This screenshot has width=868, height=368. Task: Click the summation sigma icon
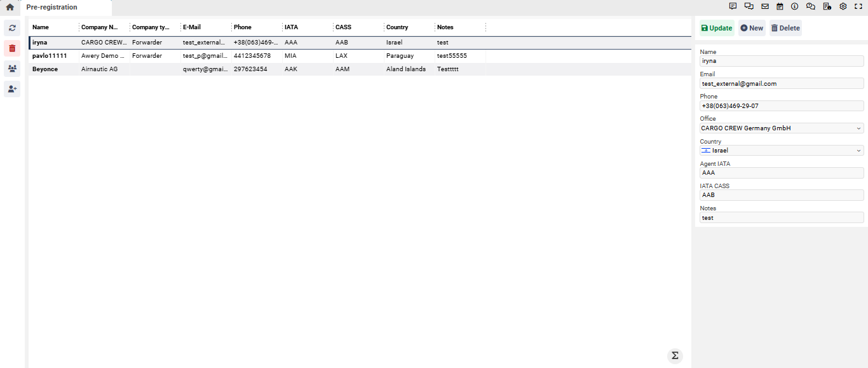click(x=675, y=355)
